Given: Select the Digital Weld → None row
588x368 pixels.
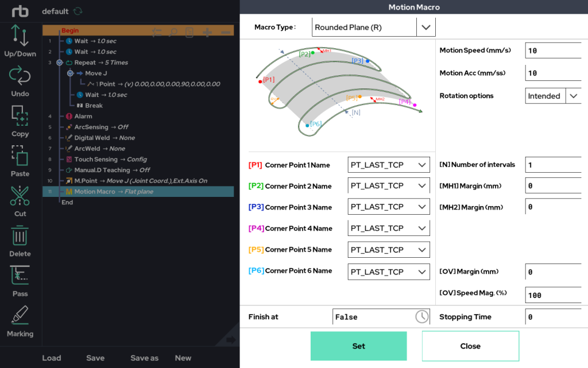Looking at the screenshot, I should click(x=138, y=138).
